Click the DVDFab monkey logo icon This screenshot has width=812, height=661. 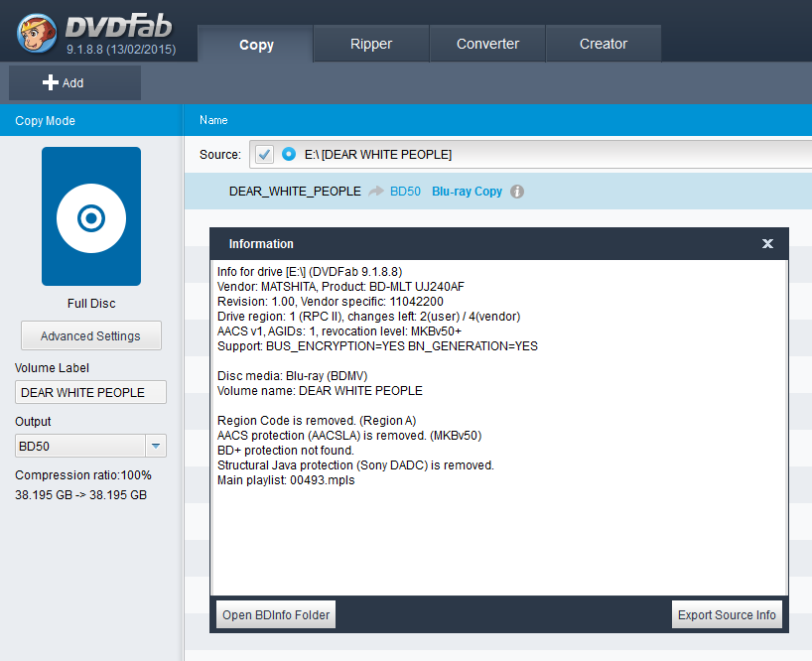coord(37,33)
